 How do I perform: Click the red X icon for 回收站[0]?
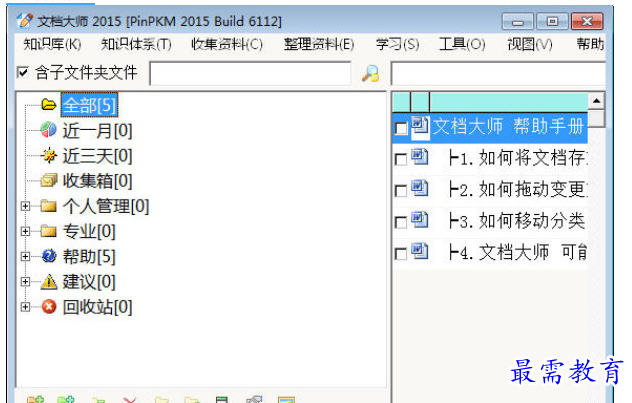click(x=49, y=307)
